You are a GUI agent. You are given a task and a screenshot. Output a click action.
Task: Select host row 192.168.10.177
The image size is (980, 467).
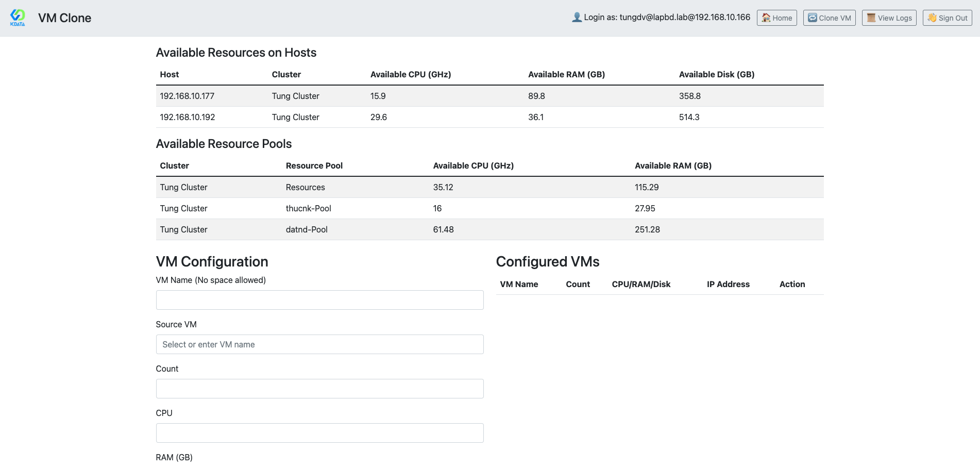click(x=489, y=96)
